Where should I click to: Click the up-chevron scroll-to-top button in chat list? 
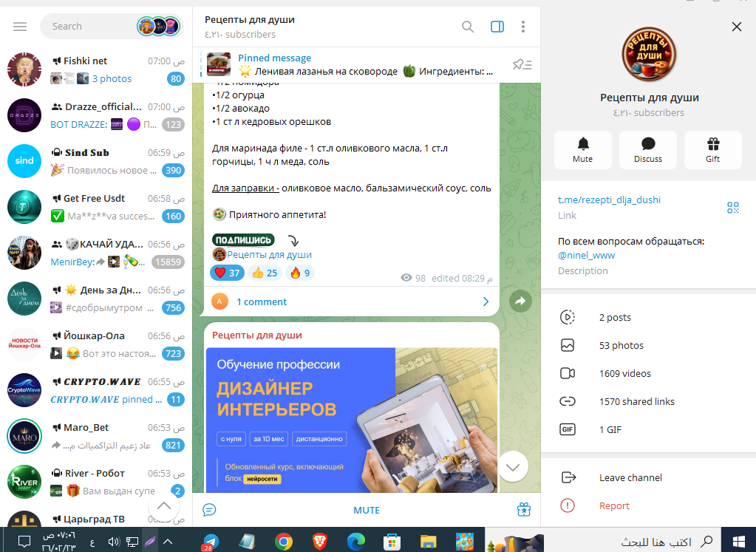pos(164,505)
